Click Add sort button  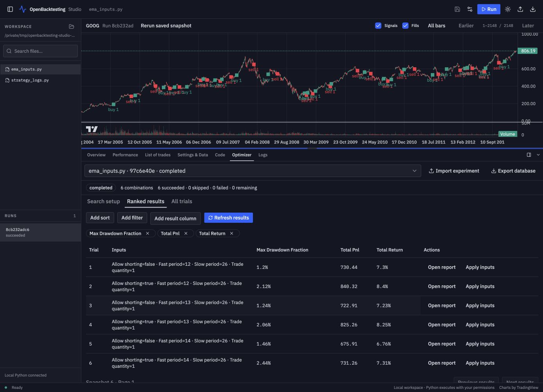100,218
